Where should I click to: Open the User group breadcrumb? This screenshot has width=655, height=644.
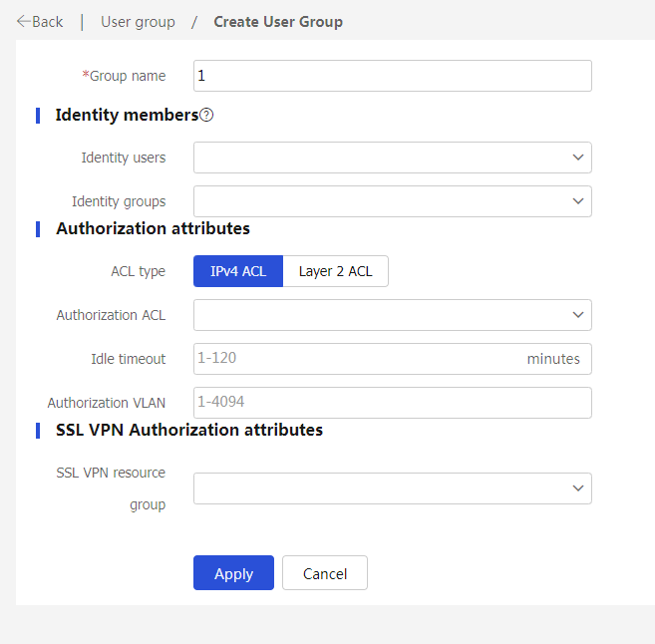[x=138, y=22]
